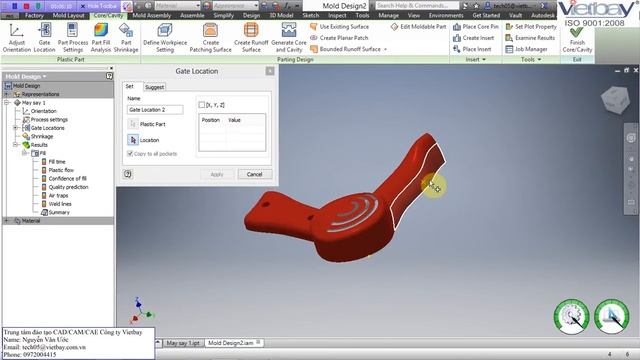Toggle the X, Y, Z checkbox
This screenshot has width=640, height=360.
(x=202, y=105)
